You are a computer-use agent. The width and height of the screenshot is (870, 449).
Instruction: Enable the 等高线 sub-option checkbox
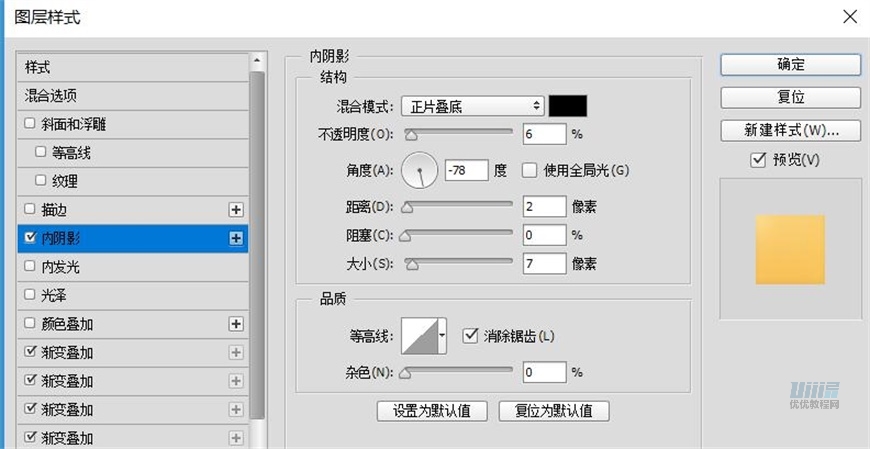tap(40, 152)
